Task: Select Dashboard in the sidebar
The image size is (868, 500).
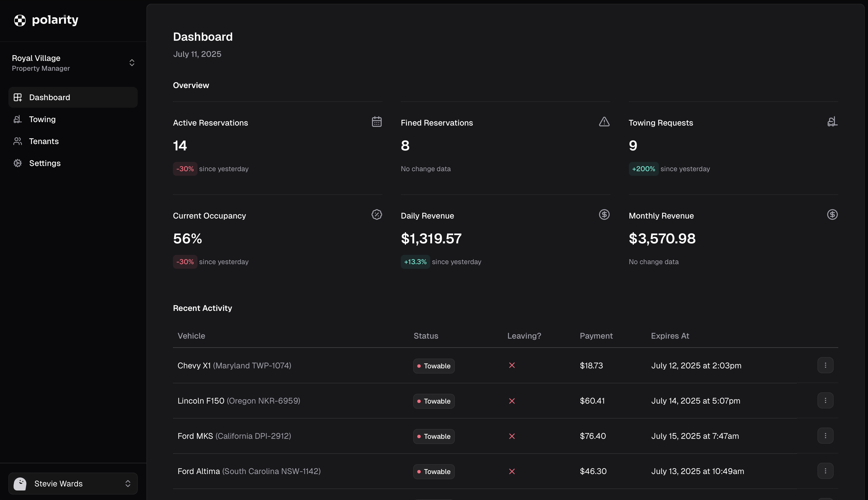Action: (x=49, y=97)
